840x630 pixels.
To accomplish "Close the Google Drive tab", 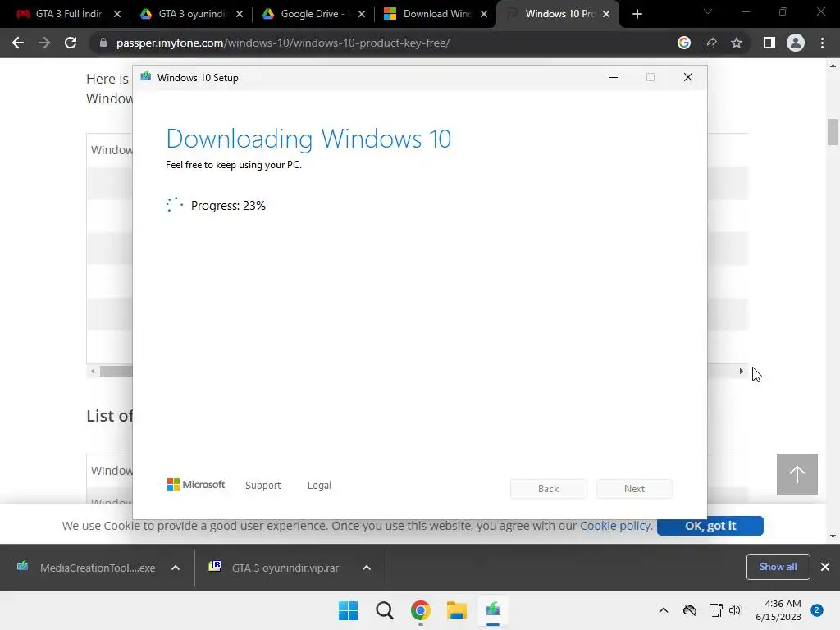I will [x=362, y=14].
